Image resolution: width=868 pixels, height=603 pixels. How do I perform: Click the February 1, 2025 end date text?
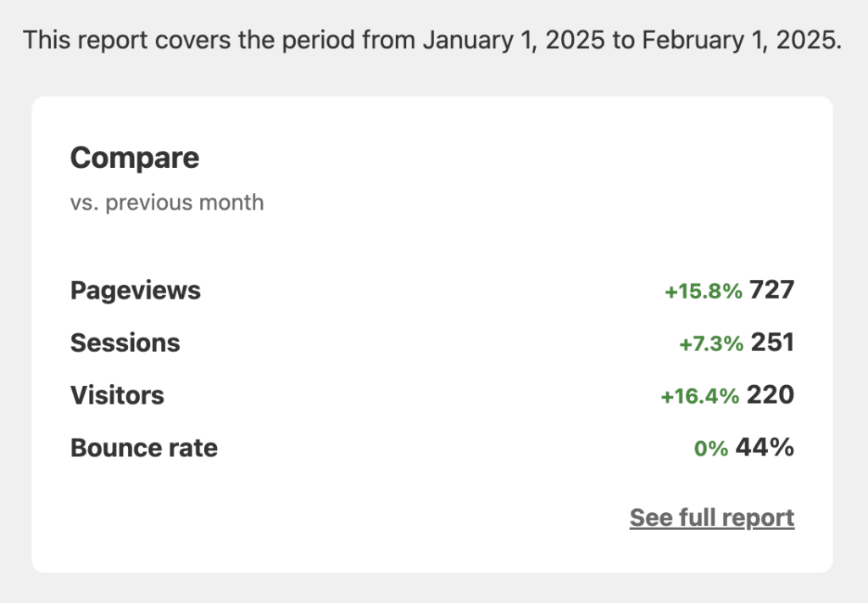tap(742, 41)
